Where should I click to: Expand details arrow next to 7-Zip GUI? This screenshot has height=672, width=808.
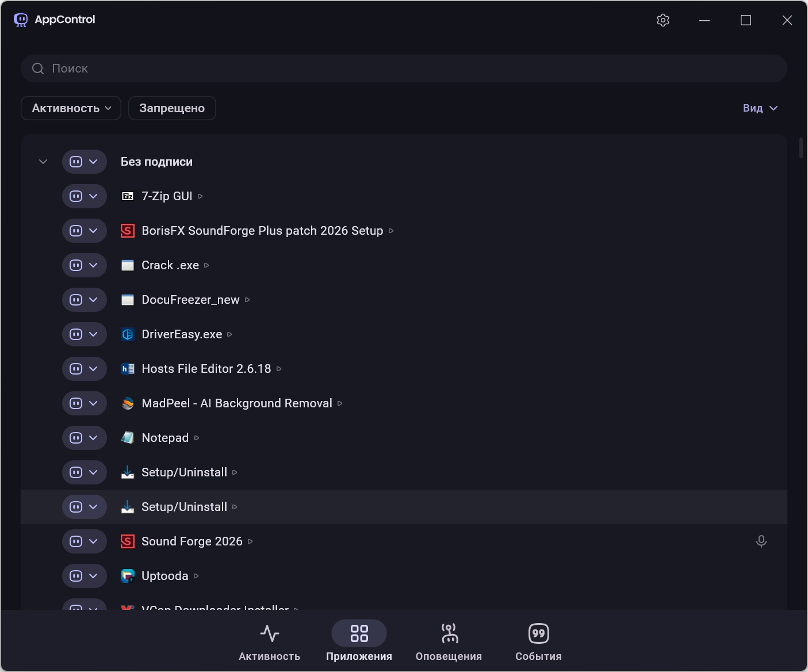pos(200,196)
